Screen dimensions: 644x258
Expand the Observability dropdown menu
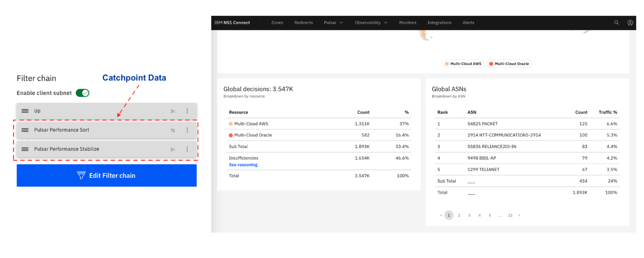(x=371, y=23)
